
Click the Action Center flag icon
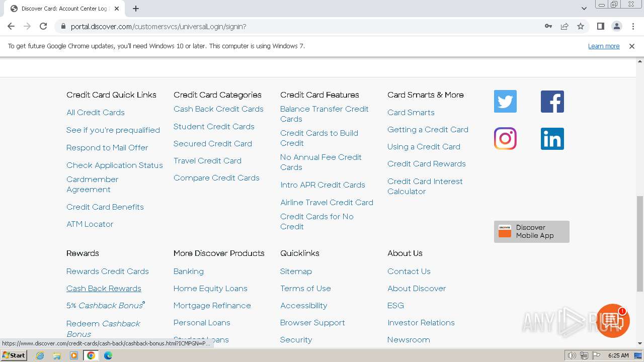coord(595,355)
